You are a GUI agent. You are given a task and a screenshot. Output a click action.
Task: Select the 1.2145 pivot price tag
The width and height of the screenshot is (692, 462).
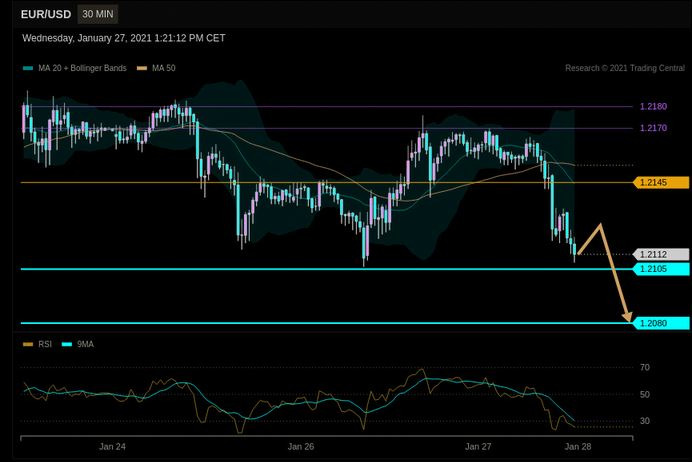661,182
